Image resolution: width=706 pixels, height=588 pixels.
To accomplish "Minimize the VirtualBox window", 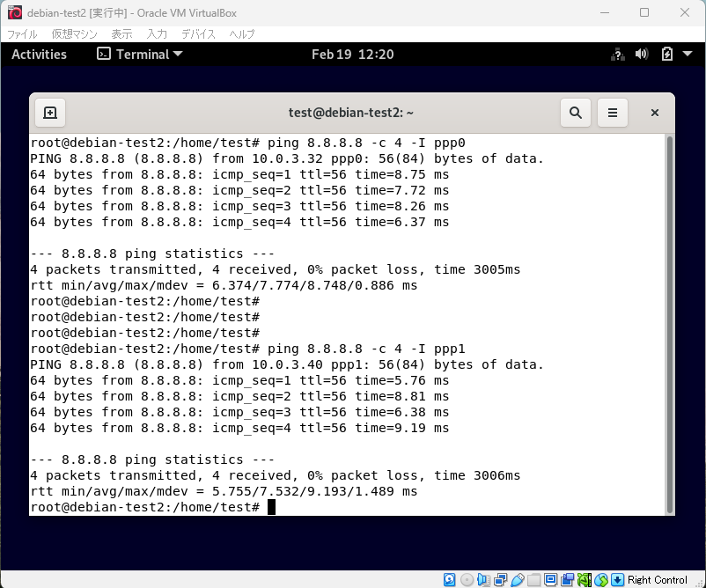I will coord(605,12).
